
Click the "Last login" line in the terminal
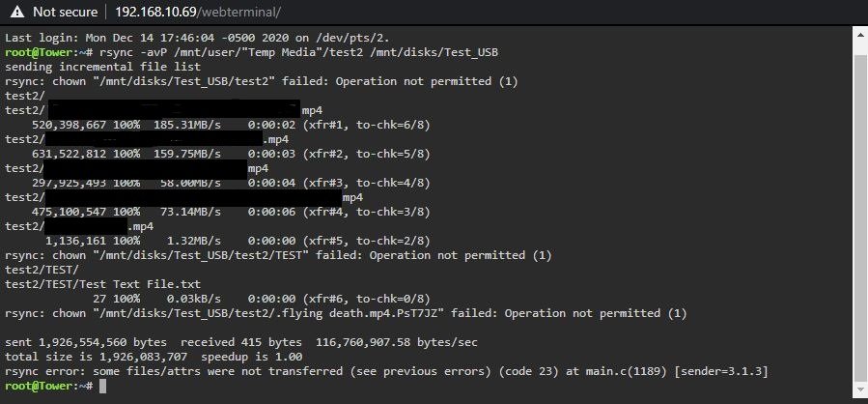click(198, 39)
